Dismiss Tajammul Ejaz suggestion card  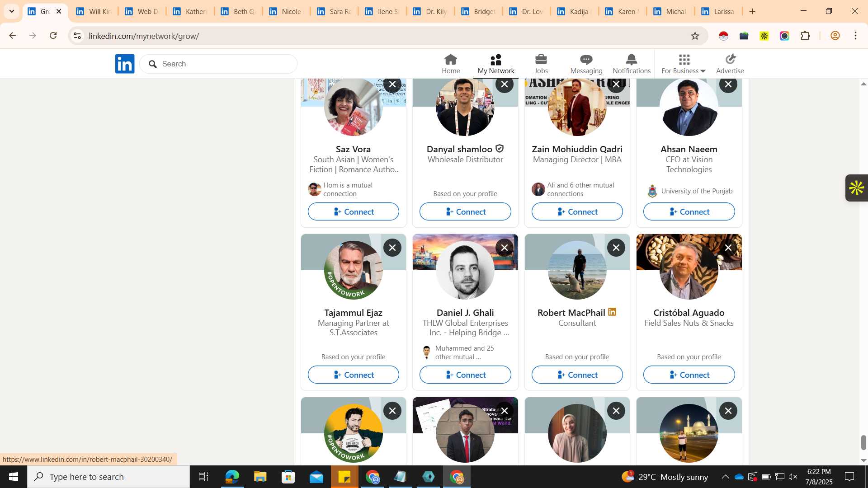[392, 248]
